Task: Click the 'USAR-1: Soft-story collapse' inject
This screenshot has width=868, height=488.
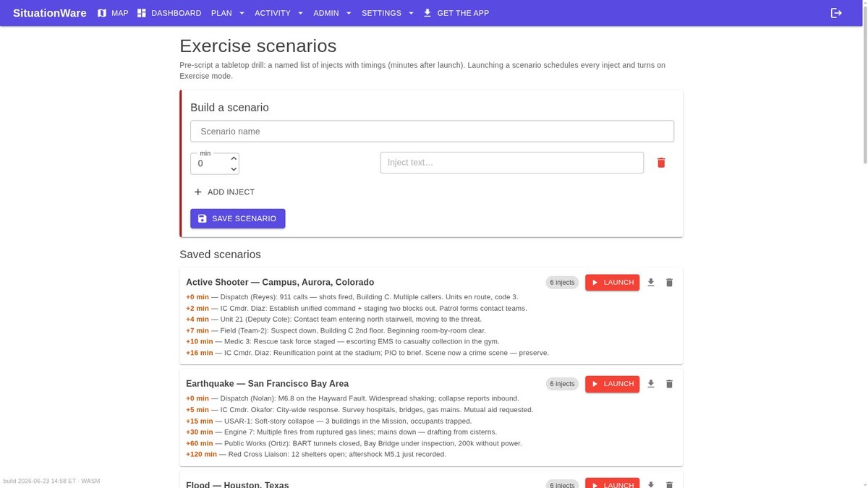Action: pos(328,421)
